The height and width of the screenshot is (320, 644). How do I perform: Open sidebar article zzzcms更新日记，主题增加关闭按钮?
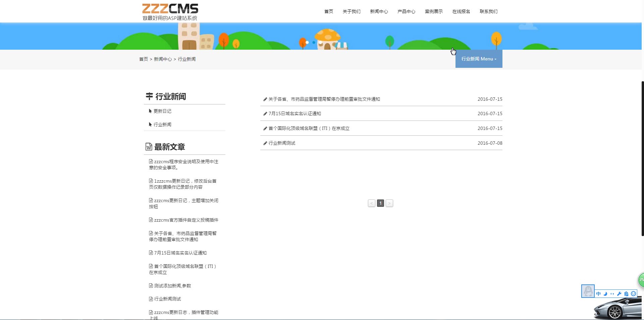click(x=184, y=203)
